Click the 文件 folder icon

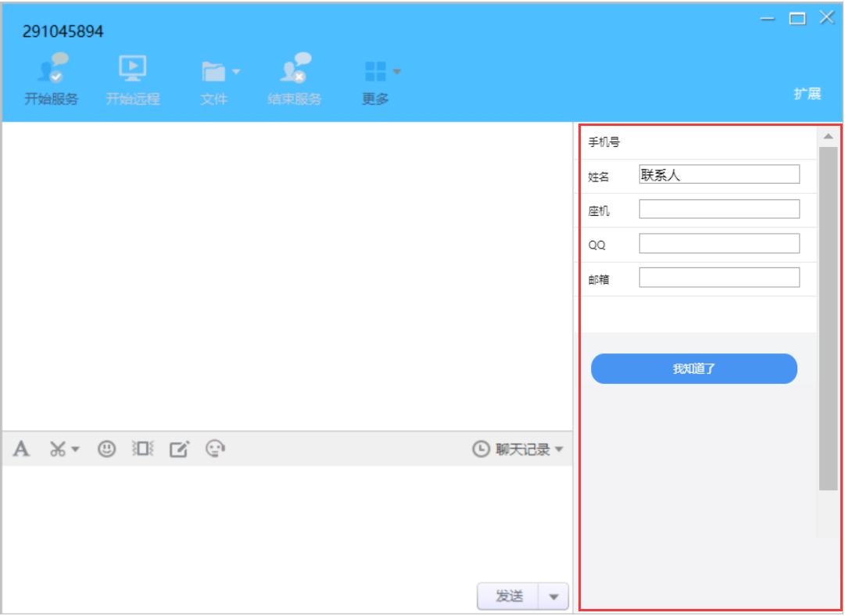pyautogui.click(x=213, y=72)
